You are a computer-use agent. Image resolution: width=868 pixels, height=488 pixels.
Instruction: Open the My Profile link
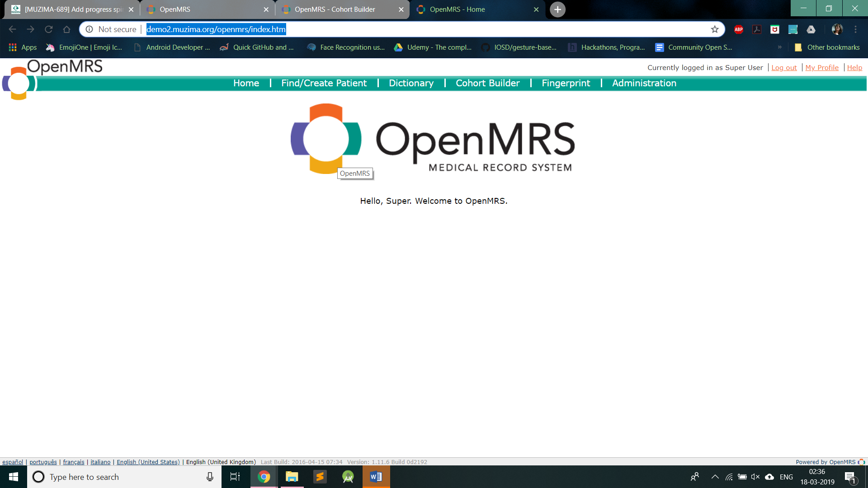tap(821, 68)
